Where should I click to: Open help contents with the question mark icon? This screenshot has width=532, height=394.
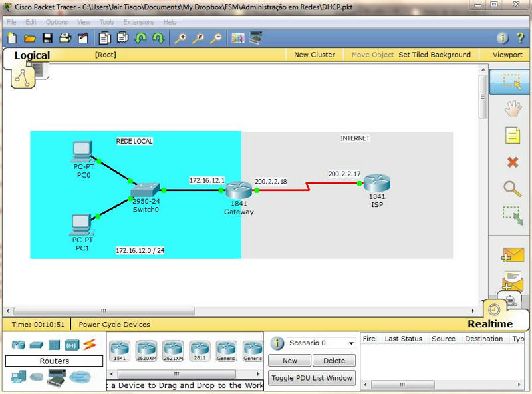click(520, 37)
